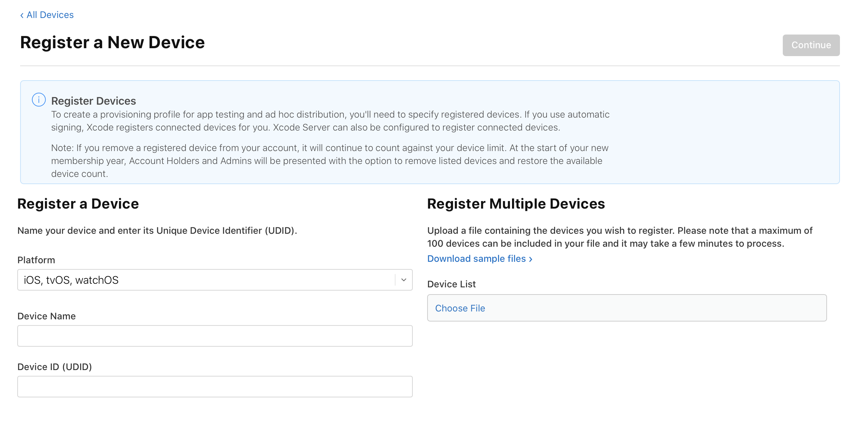
Task: Open the iOS, tvOS, watchOS combo box
Action: (205, 280)
